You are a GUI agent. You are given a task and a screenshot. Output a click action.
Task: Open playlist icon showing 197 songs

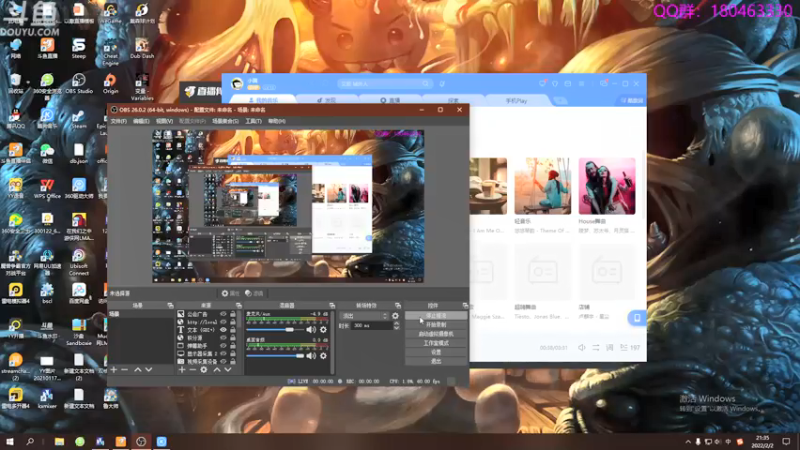pyautogui.click(x=630, y=347)
